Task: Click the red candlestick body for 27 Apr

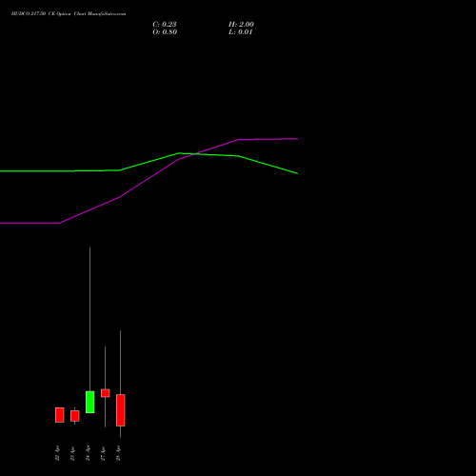Action: [x=106, y=393]
